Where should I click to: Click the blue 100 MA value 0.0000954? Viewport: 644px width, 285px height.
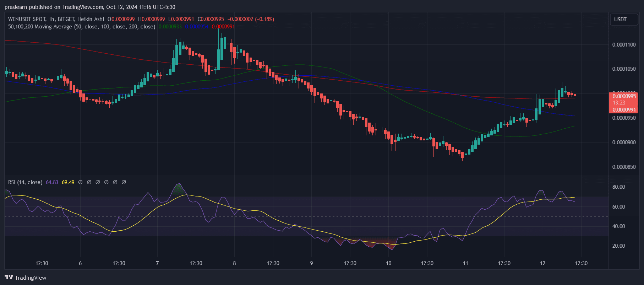[x=197, y=27]
